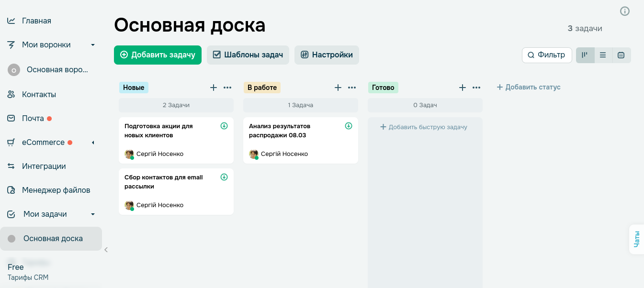Click the Почта envelope icon
This screenshot has width=644, height=288.
pyautogui.click(x=11, y=118)
